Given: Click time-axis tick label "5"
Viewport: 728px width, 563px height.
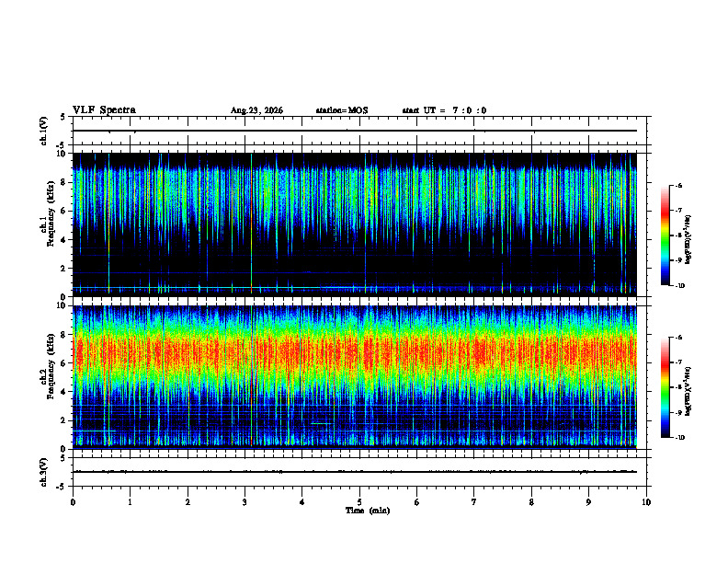Looking at the screenshot, I should click(x=359, y=502).
